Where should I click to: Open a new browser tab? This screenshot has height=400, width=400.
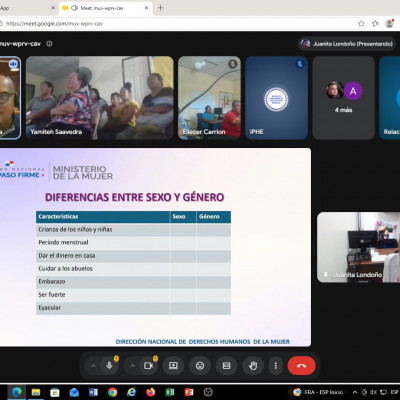(160, 8)
